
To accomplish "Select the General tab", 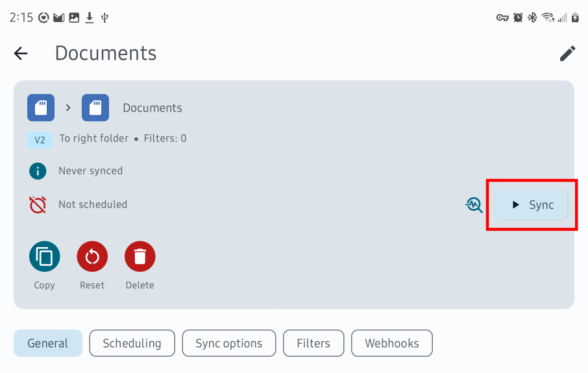I will 48,343.
